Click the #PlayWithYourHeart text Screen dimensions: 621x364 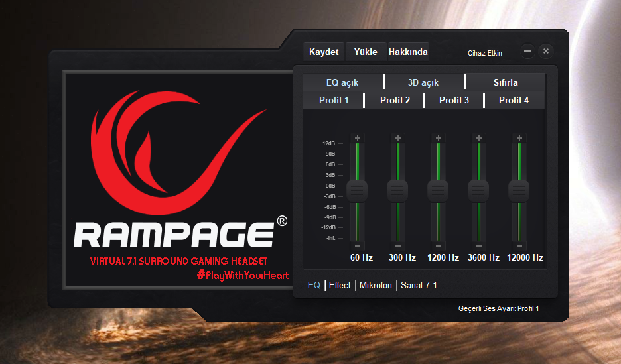pyautogui.click(x=243, y=275)
